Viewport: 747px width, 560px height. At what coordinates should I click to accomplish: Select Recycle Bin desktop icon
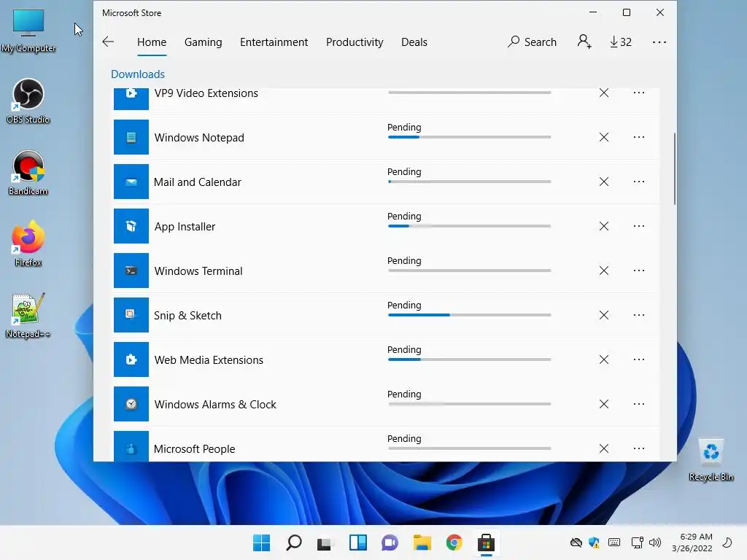711,459
